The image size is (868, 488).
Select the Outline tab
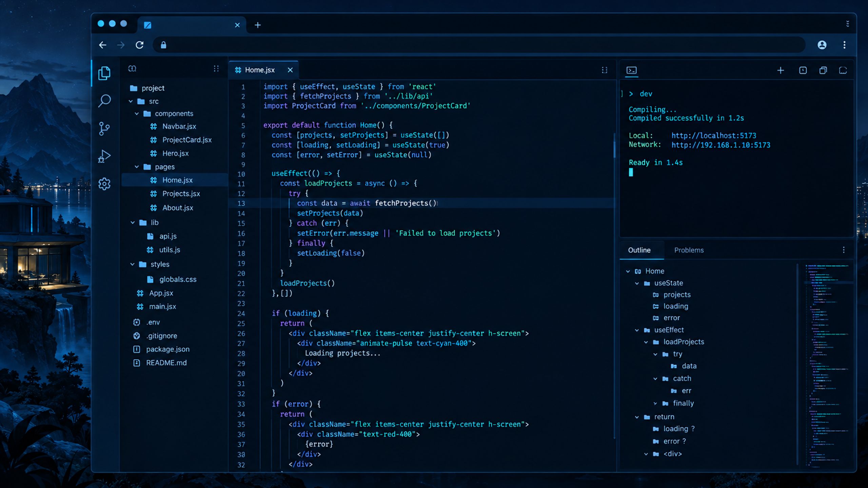click(x=639, y=250)
